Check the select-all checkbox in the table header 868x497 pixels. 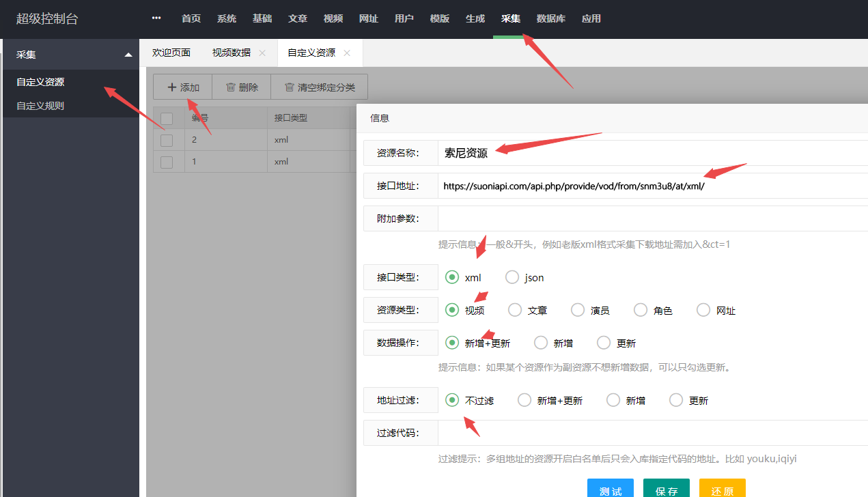[167, 117]
